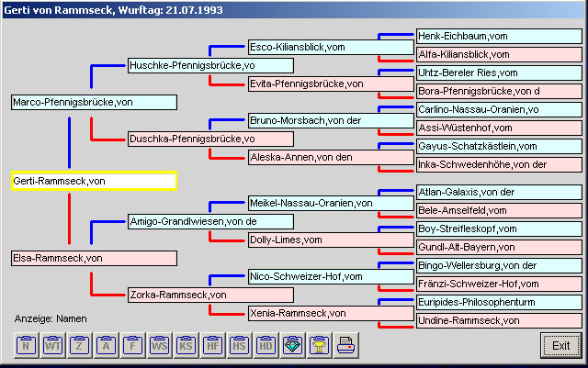
Task: Click the N (Namen) display icon
Action: [27, 346]
